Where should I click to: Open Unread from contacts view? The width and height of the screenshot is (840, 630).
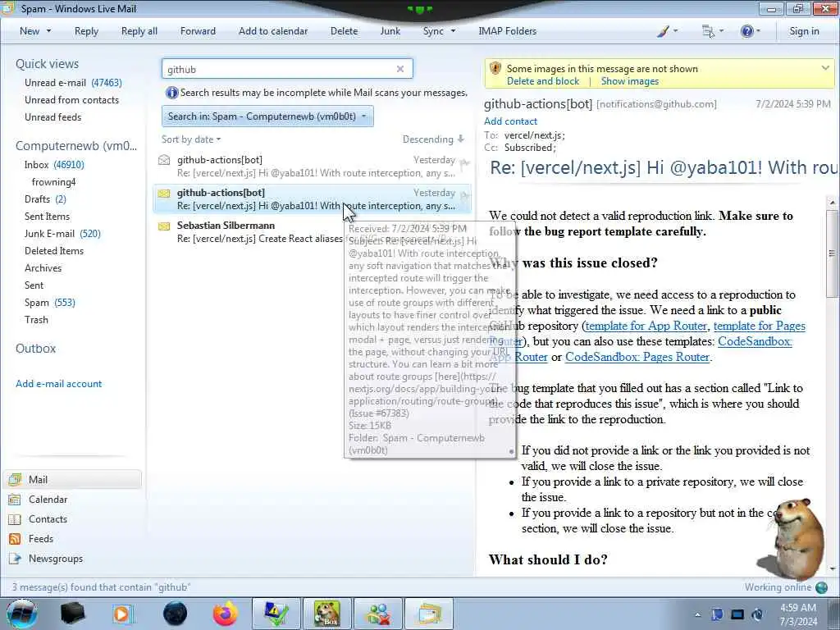72,99
